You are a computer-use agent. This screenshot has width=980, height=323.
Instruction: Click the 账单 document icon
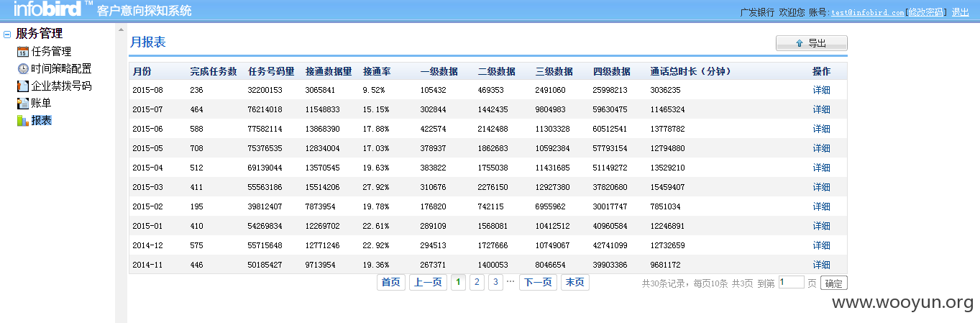pyautogui.click(x=23, y=104)
